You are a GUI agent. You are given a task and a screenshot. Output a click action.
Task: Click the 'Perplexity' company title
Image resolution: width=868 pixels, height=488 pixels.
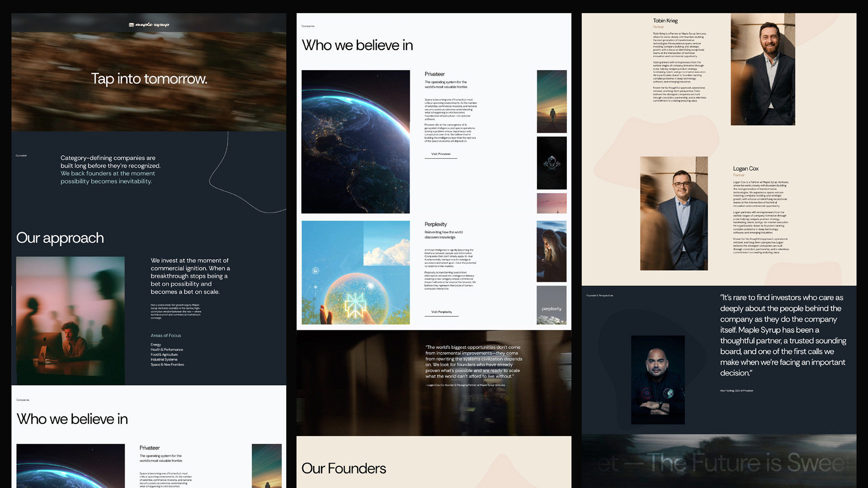pos(435,225)
